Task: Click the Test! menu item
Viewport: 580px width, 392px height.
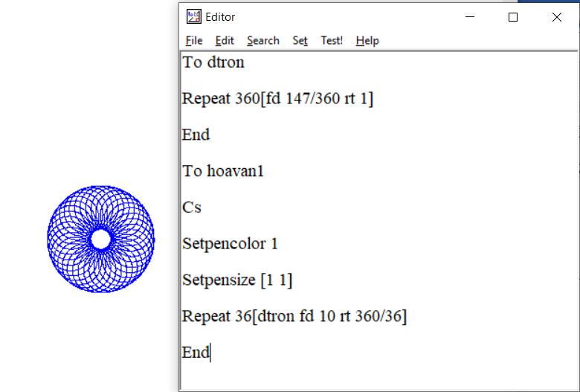Action: click(332, 41)
